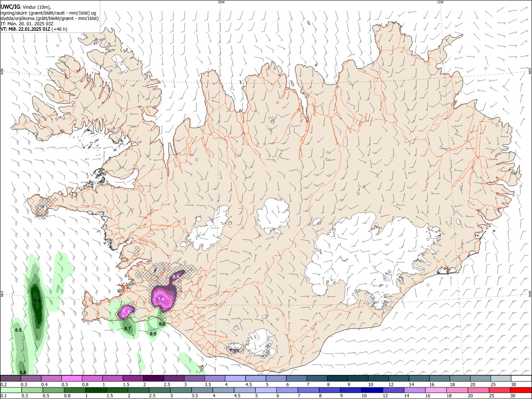Click the 2.5 value on the upper color scale
Screen dimensions: 532x399
point(167,384)
